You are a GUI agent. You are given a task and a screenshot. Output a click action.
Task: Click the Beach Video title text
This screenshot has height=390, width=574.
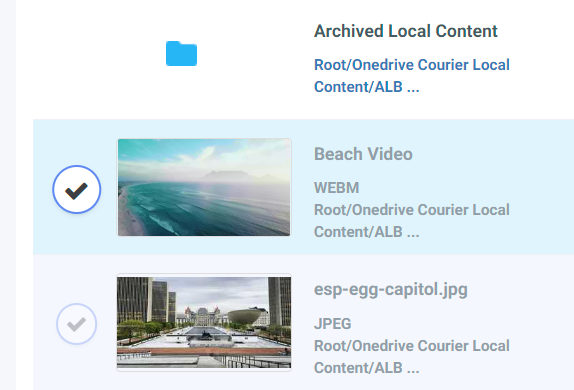pyautogui.click(x=363, y=154)
